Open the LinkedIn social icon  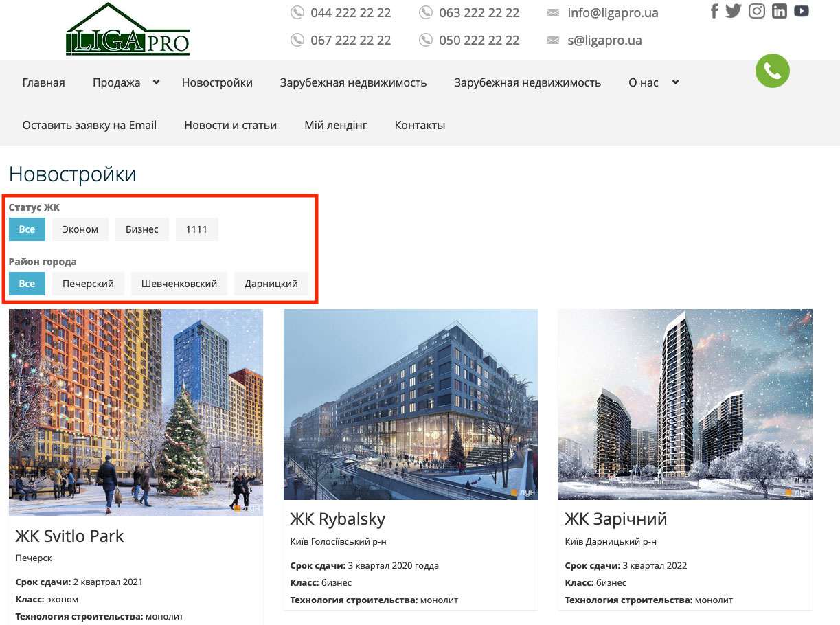[x=779, y=11]
